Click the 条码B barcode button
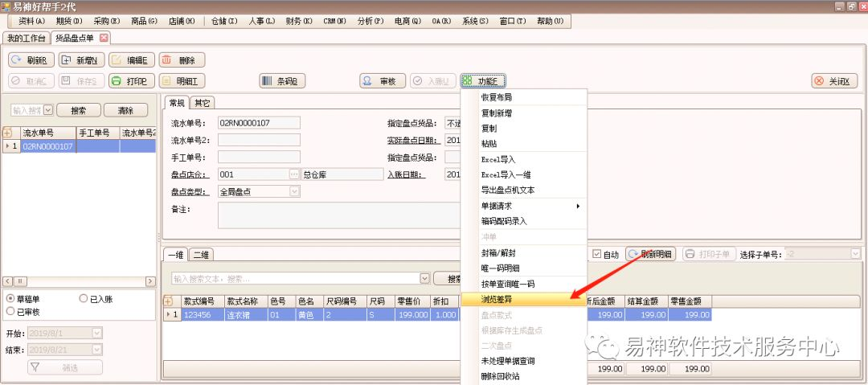 pyautogui.click(x=282, y=81)
